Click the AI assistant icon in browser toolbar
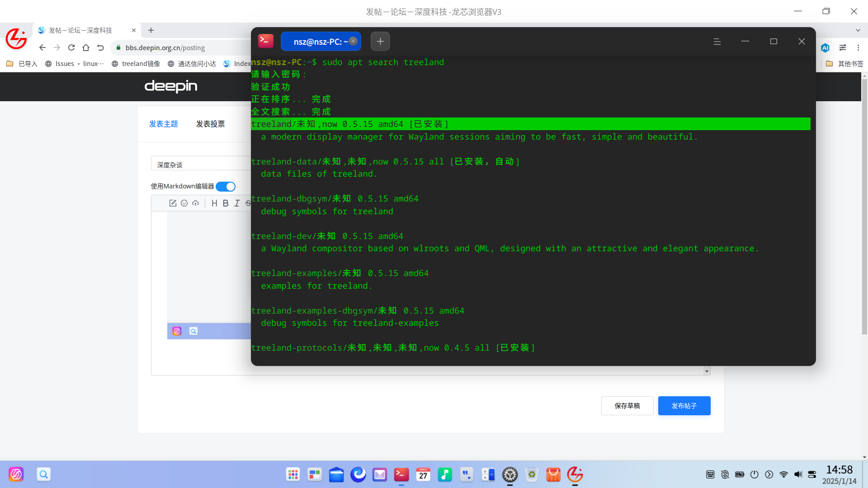 pos(825,47)
